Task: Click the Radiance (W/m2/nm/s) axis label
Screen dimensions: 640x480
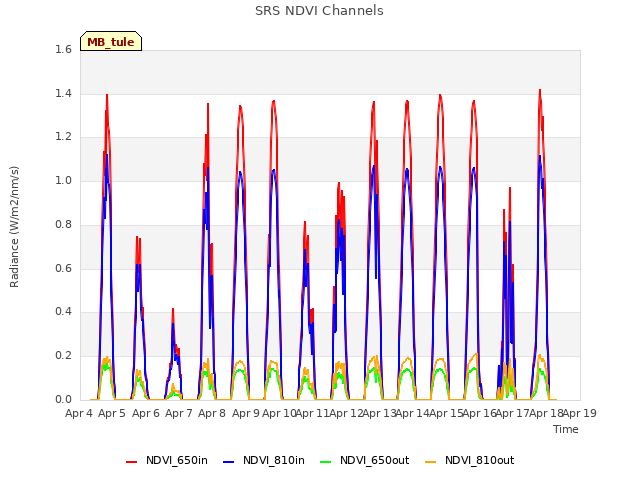Action: (x=14, y=227)
